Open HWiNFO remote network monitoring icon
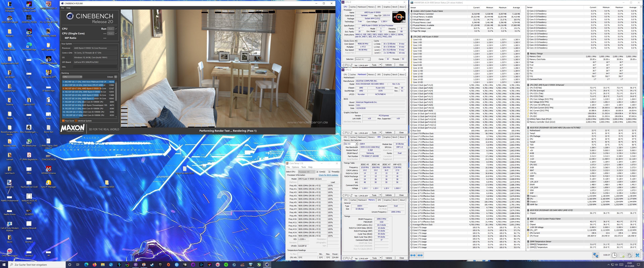 [596, 255]
